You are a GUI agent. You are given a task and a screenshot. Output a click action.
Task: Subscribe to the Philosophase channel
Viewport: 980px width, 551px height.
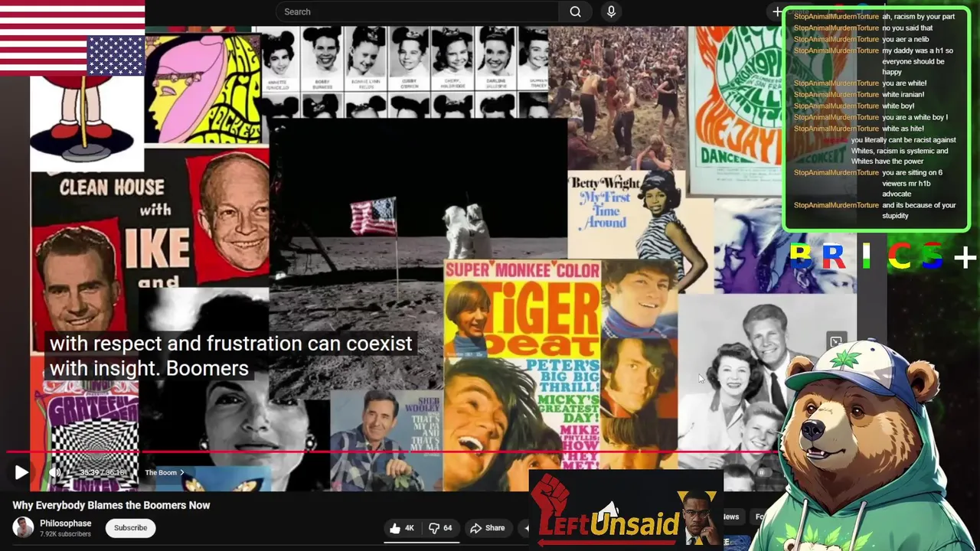point(130,528)
